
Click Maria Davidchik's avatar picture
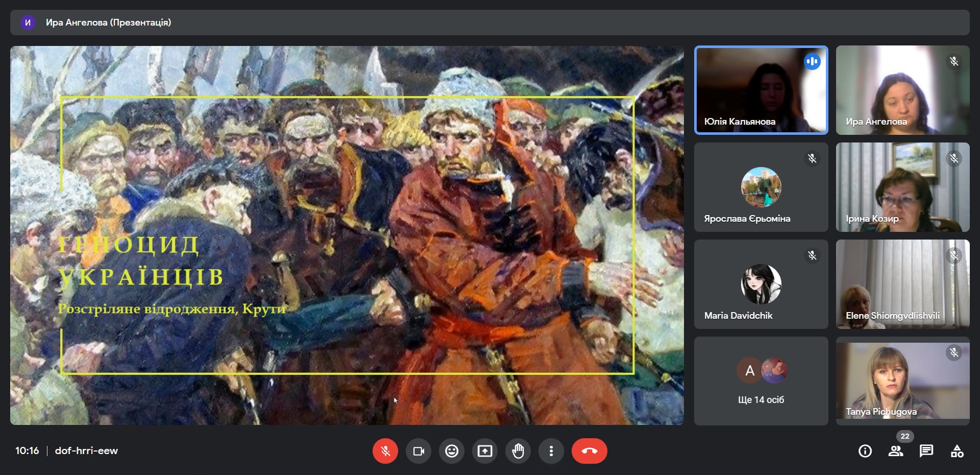[x=761, y=284]
